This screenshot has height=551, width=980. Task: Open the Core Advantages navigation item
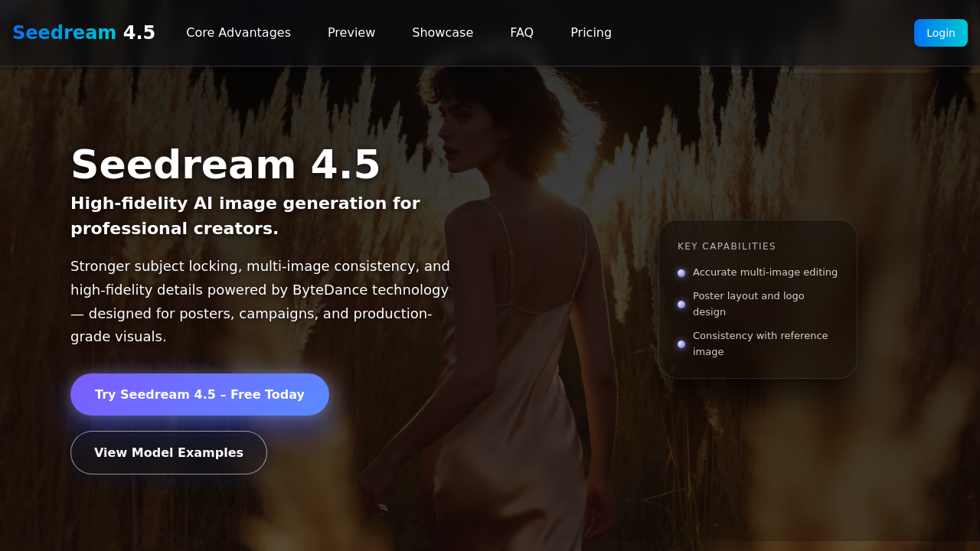coord(238,32)
